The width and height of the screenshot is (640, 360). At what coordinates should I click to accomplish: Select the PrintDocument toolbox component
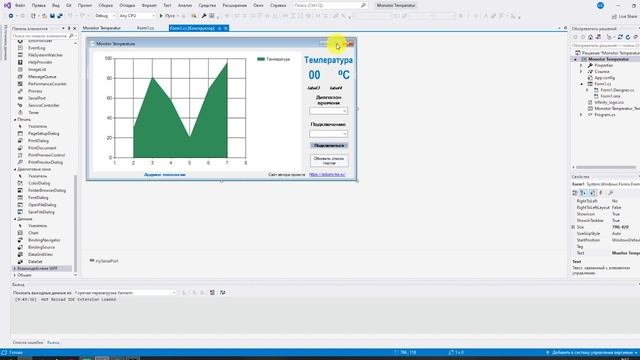point(42,148)
